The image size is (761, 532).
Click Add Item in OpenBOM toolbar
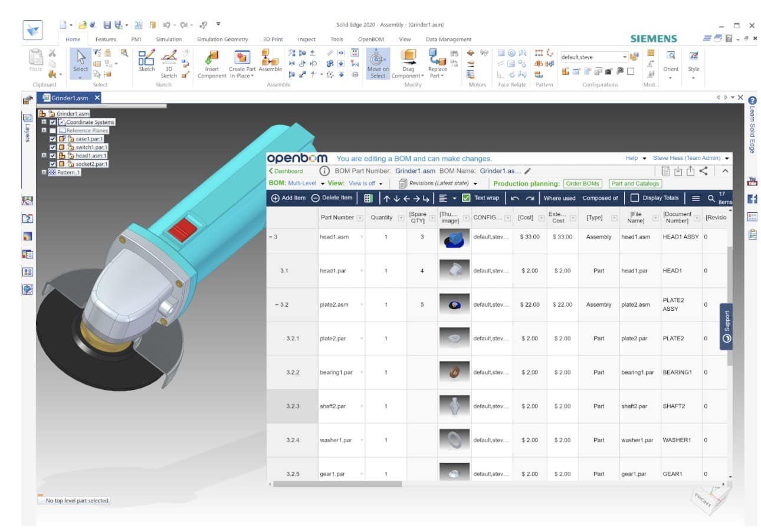288,198
